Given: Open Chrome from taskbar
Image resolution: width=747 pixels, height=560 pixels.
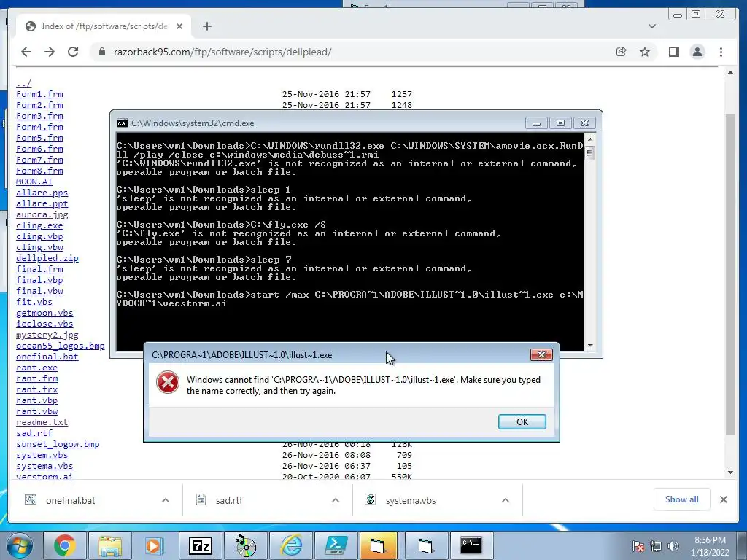Looking at the screenshot, I should coord(65,545).
